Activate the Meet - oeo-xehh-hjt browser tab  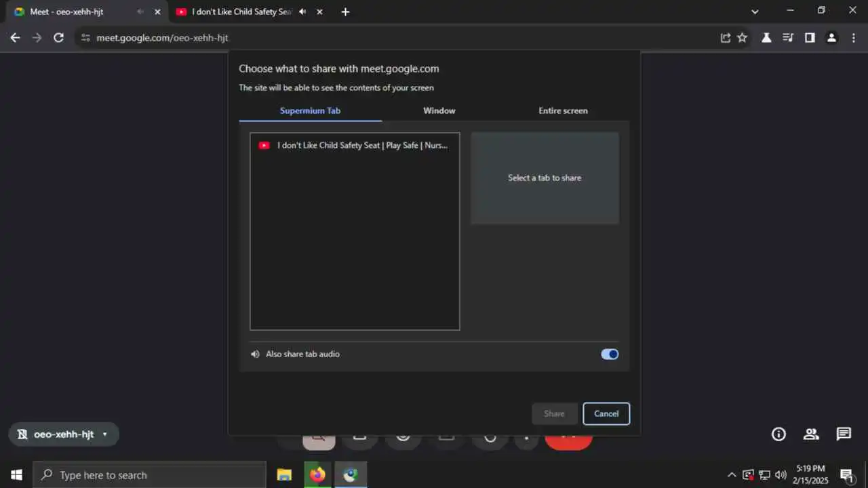88,12
